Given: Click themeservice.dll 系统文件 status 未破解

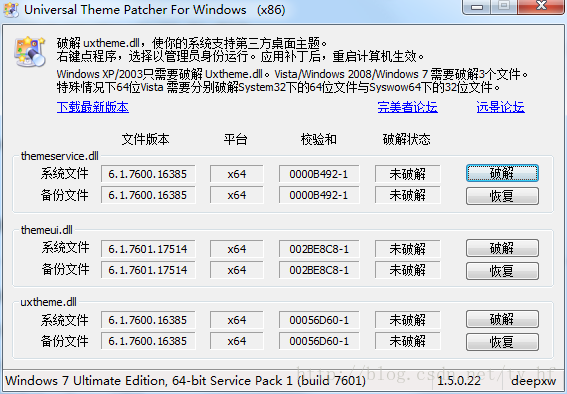Looking at the screenshot, I should [x=408, y=174].
